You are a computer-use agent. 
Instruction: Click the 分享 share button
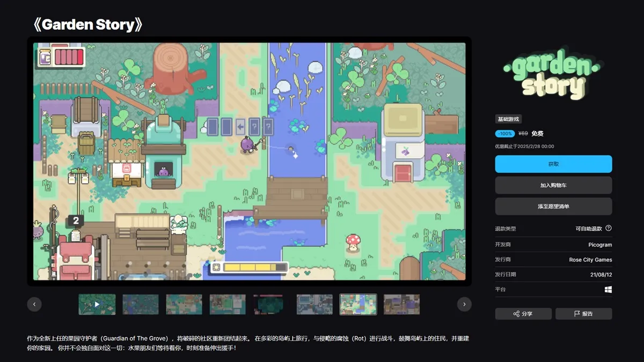pos(523,314)
